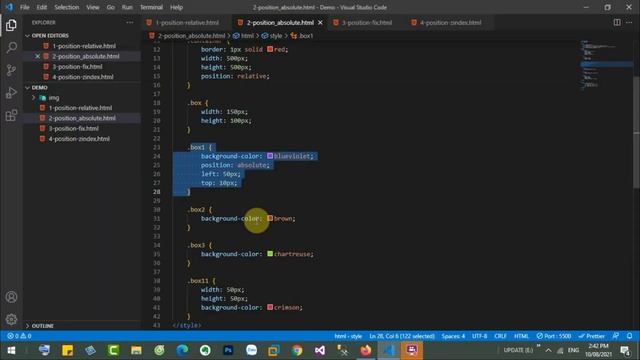Click Ln 28, Col 6 cursor position
Viewport: 640px width, 360px height.
(x=402, y=336)
